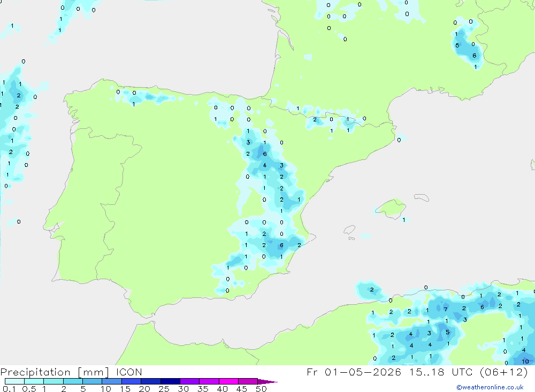Image resolution: width=535 pixels, height=392 pixels.
Task: Click the '25' legend scale label
Action: coord(164,389)
